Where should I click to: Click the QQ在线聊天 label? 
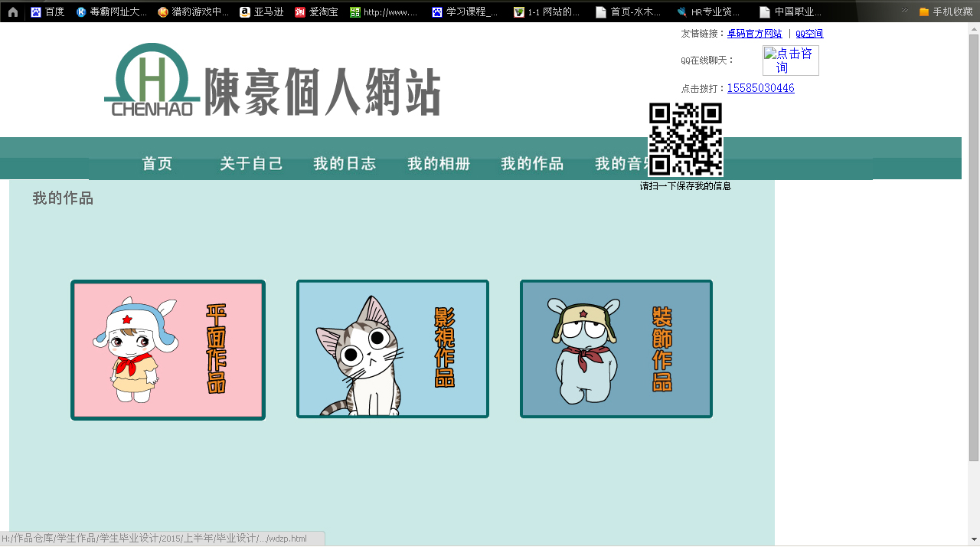click(x=707, y=61)
